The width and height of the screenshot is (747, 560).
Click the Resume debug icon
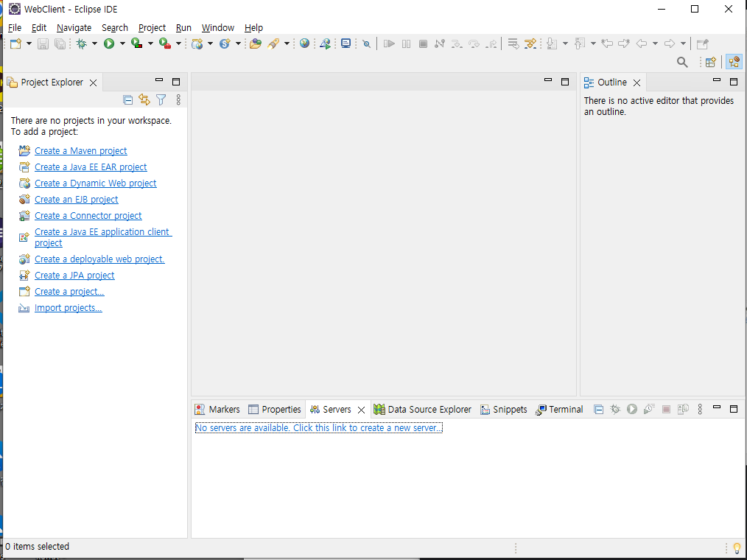389,44
